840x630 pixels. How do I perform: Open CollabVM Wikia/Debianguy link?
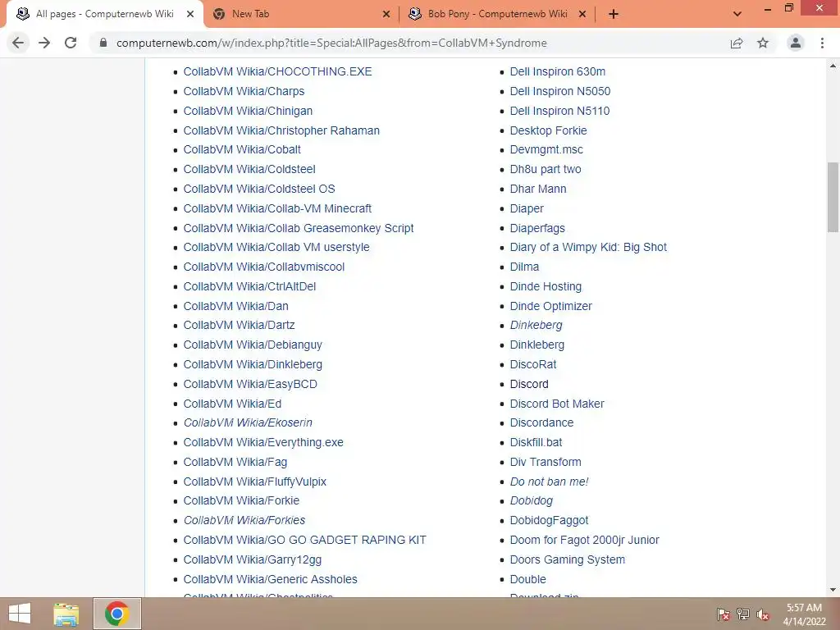point(253,345)
